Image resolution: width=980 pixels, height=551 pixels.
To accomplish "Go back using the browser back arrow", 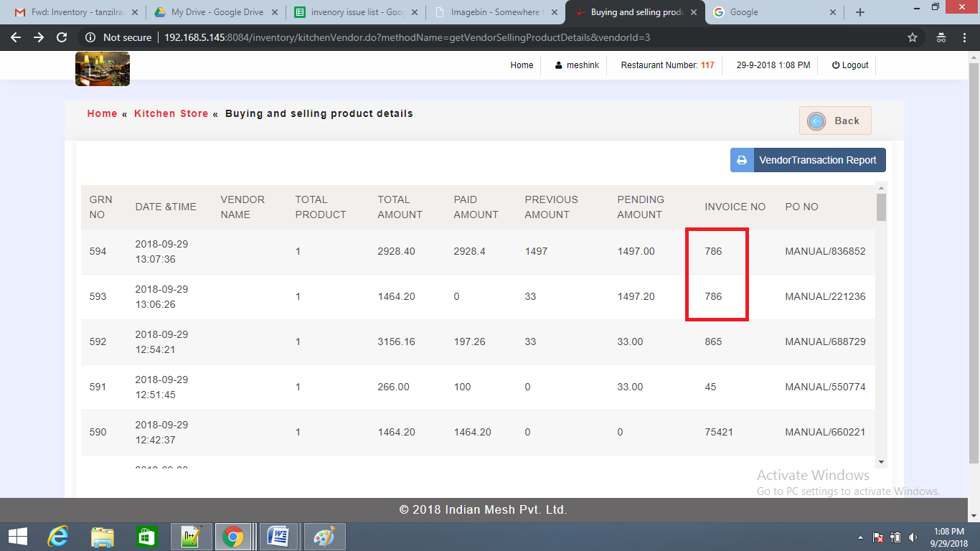I will coord(16,37).
